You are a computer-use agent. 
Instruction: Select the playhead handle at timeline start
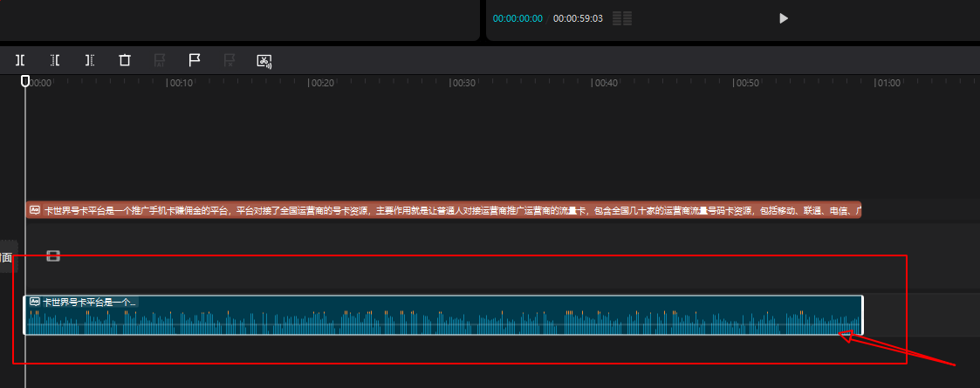[x=25, y=80]
